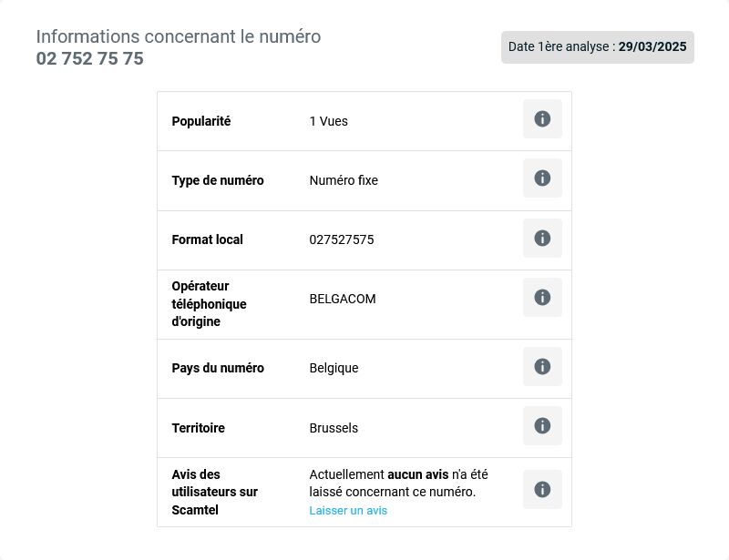Click the Belgique country value
The image size is (729, 560).
click(x=334, y=368)
